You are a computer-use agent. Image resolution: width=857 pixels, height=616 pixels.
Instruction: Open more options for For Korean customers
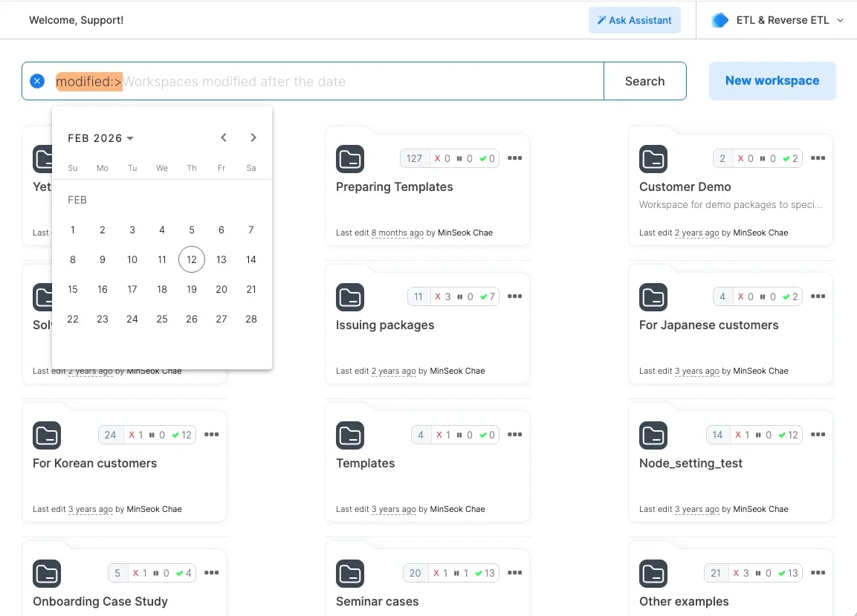tap(212, 435)
